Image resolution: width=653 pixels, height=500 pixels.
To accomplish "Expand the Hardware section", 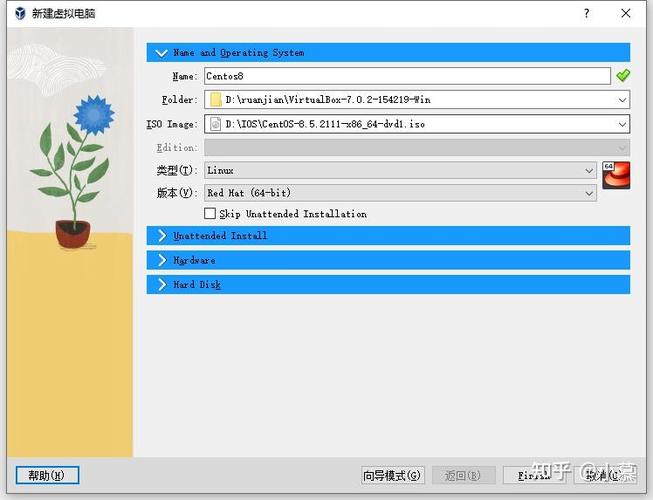I will [388, 260].
